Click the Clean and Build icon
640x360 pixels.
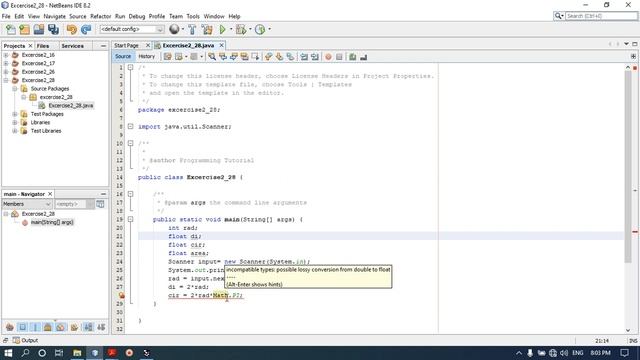pos(207,29)
